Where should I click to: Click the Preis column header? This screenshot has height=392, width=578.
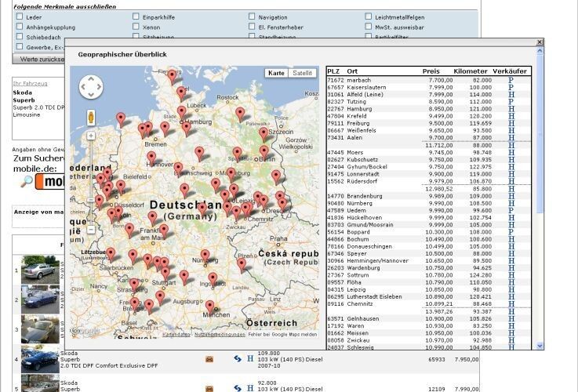pos(431,71)
